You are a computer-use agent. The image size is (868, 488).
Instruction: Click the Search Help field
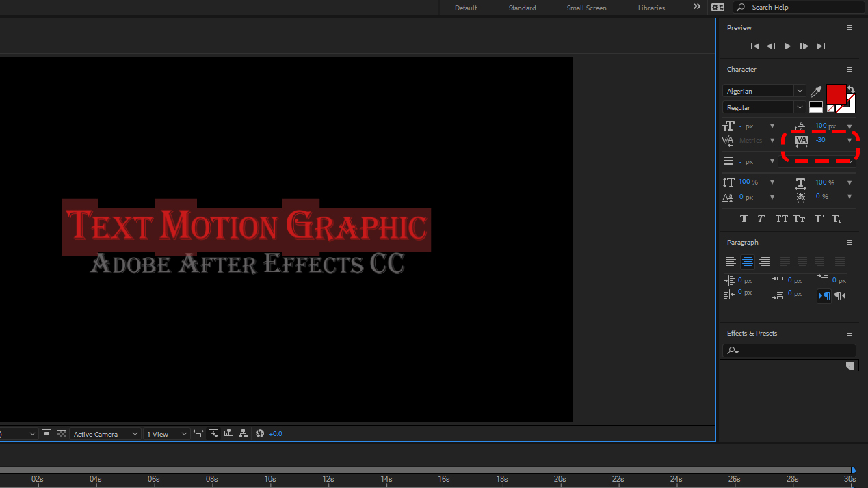click(x=798, y=8)
